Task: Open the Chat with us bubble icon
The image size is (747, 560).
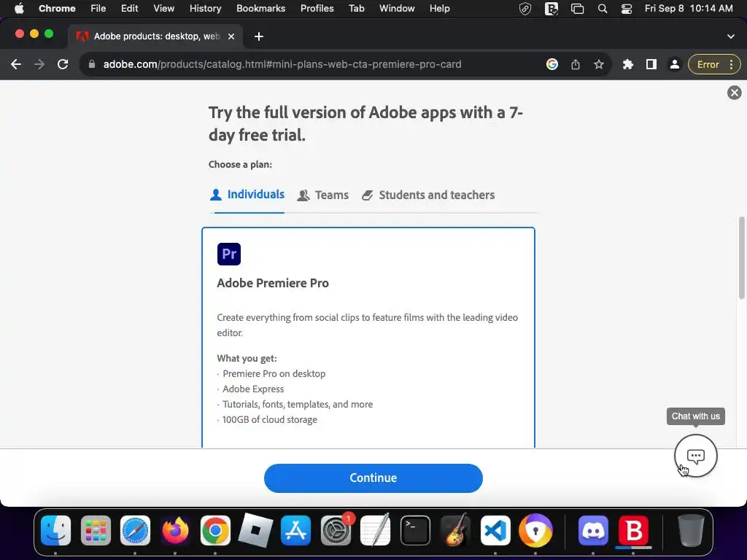Action: pos(695,456)
